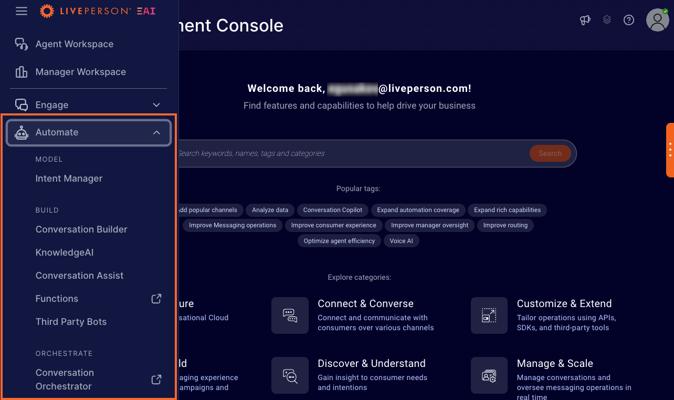
Task: Click the Engage speech bubble icon
Action: (21, 105)
